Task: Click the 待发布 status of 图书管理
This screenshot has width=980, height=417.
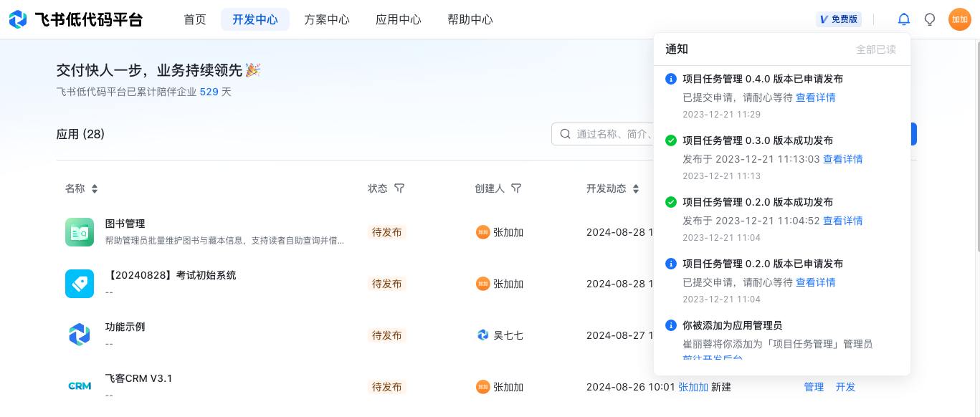Action: [387, 232]
